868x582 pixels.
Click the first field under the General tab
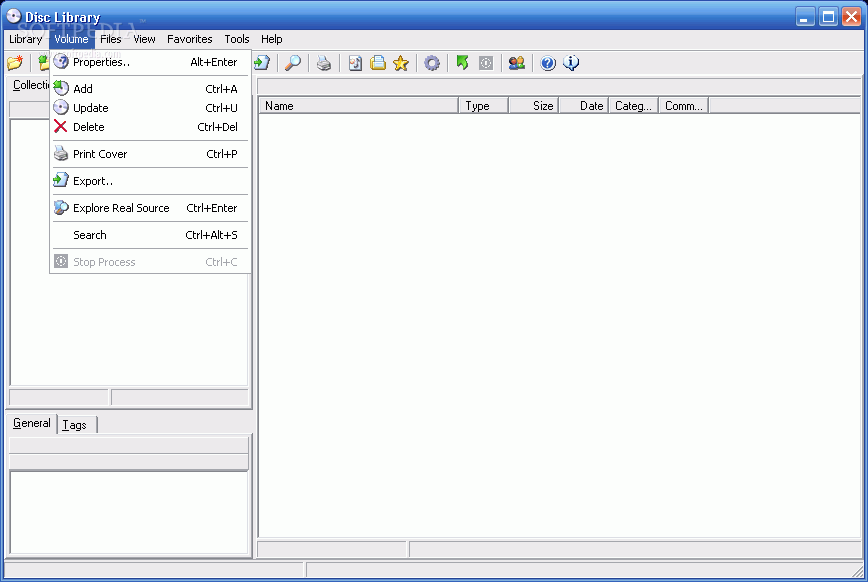click(129, 445)
